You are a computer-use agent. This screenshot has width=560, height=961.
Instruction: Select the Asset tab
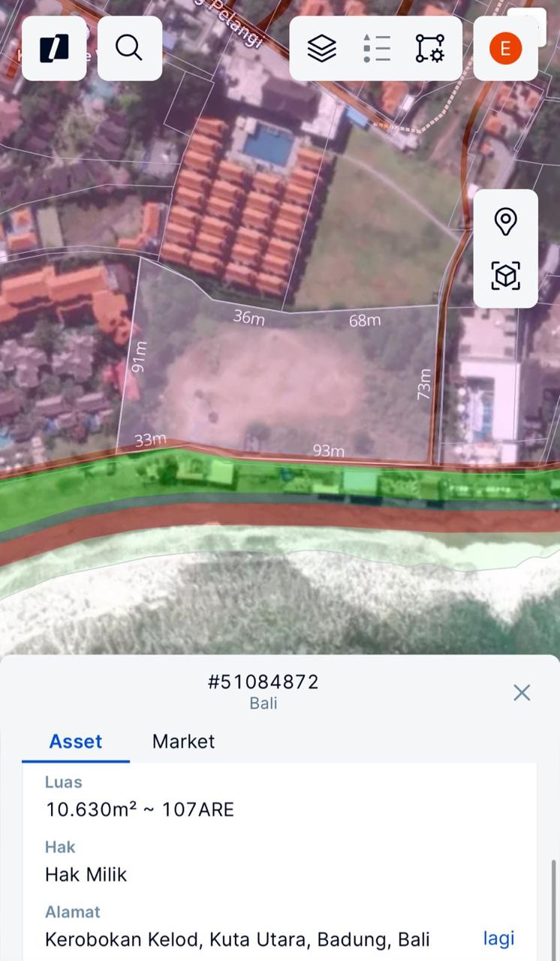[x=75, y=741]
